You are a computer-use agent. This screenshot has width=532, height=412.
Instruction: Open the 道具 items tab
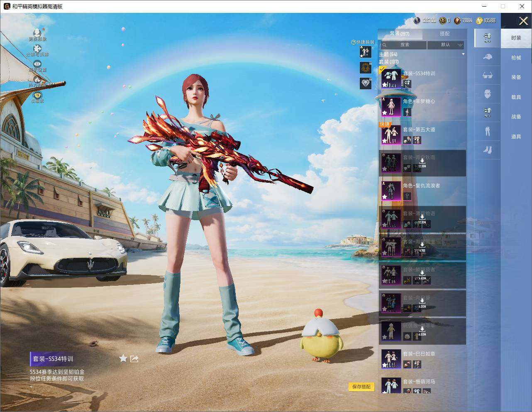516,137
